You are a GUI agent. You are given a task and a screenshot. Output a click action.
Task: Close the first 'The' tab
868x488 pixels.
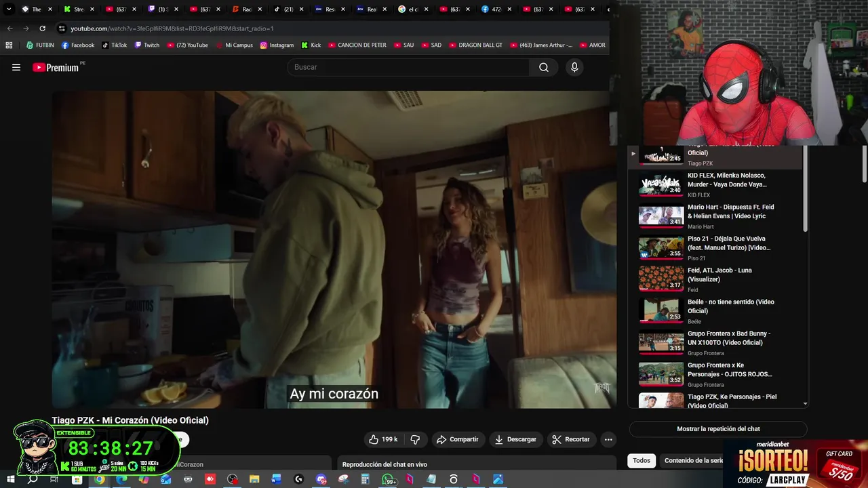click(x=50, y=9)
